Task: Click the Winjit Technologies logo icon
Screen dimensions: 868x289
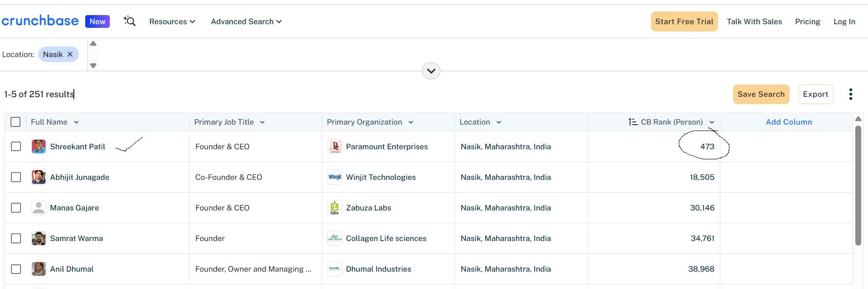Action: click(x=335, y=177)
